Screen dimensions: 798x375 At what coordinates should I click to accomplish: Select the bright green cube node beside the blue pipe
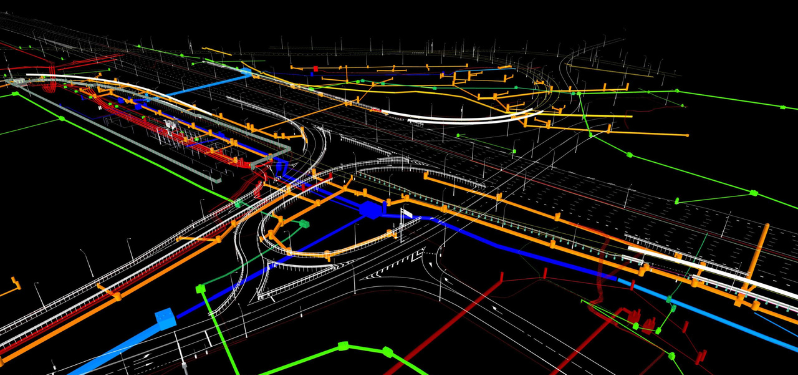click(201, 290)
